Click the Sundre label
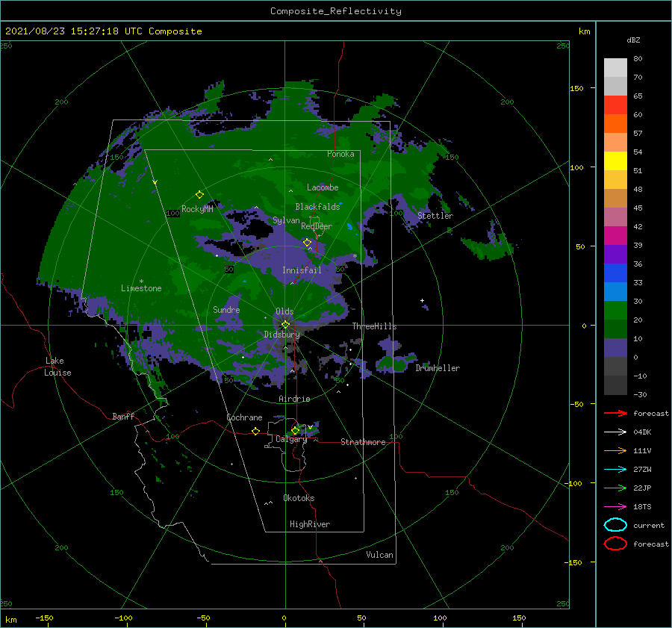 [226, 309]
